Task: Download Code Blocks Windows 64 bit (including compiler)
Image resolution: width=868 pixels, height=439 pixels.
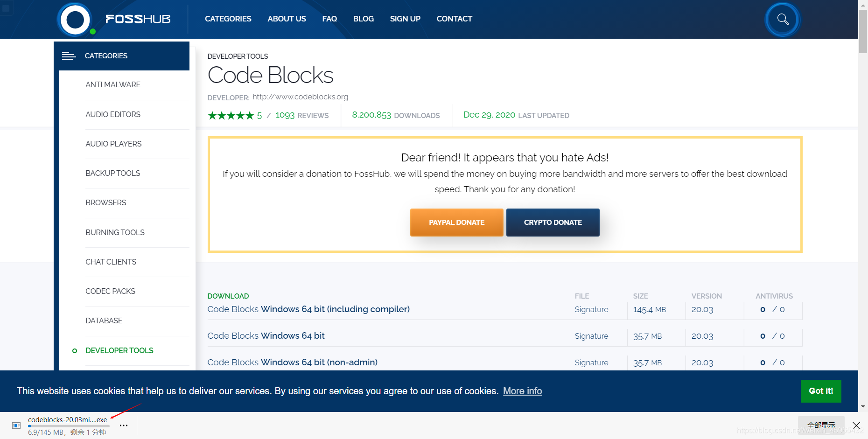Action: click(308, 309)
